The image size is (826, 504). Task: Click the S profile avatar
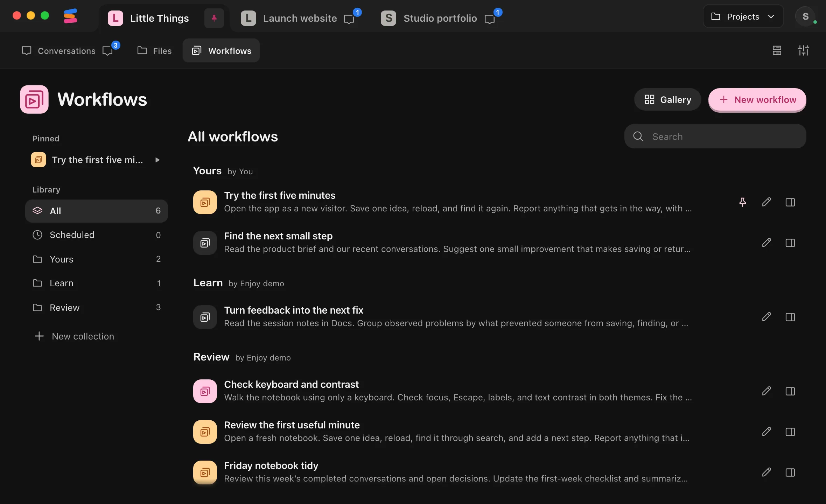coord(805,16)
